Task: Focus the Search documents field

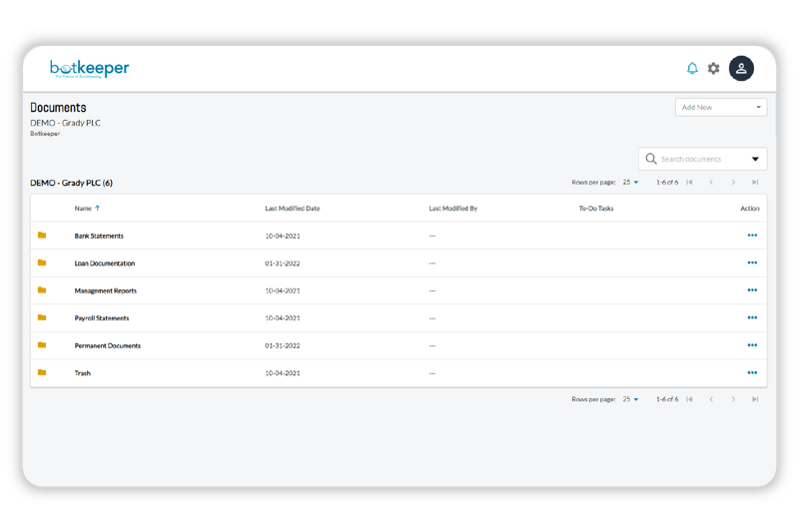Action: (x=703, y=159)
